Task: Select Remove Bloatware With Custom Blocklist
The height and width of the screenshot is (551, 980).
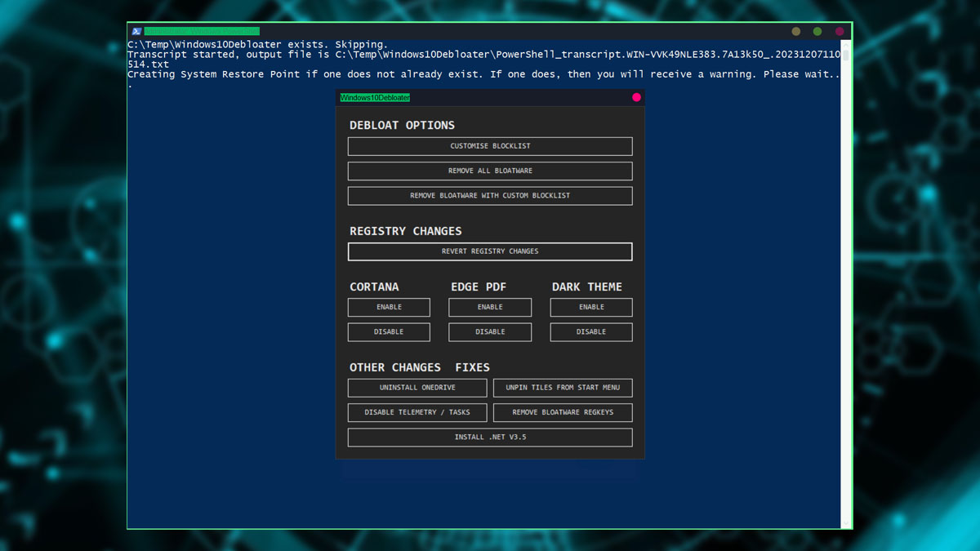Action: 490,195
